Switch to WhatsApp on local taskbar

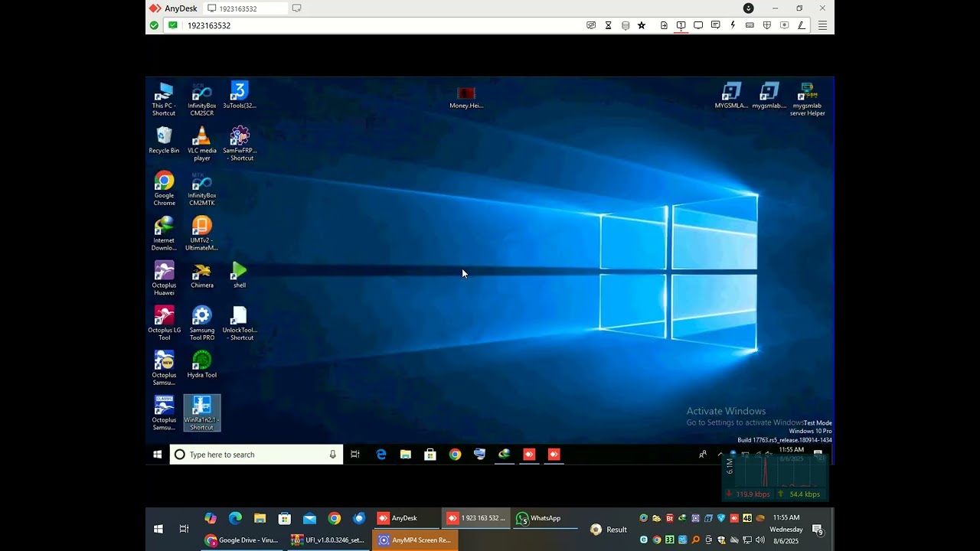click(545, 518)
